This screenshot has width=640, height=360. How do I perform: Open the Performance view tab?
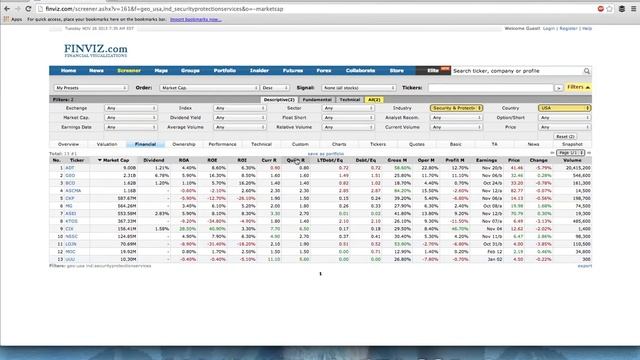(222, 144)
